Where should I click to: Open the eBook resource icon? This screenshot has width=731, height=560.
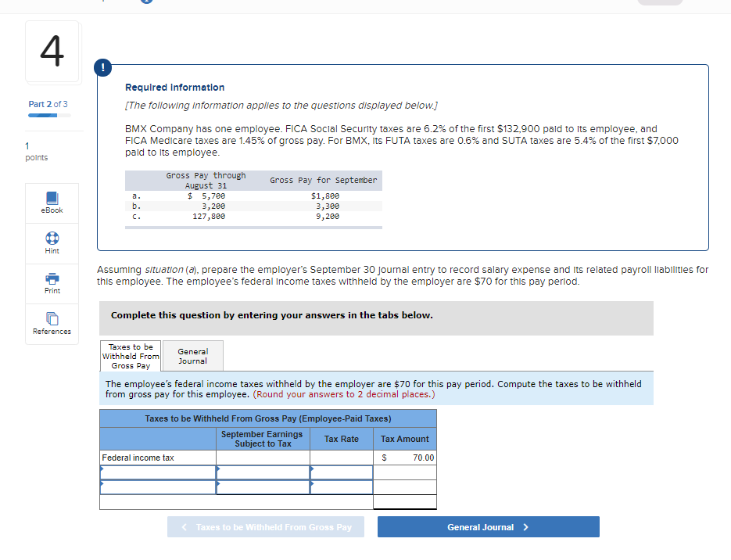pyautogui.click(x=52, y=198)
